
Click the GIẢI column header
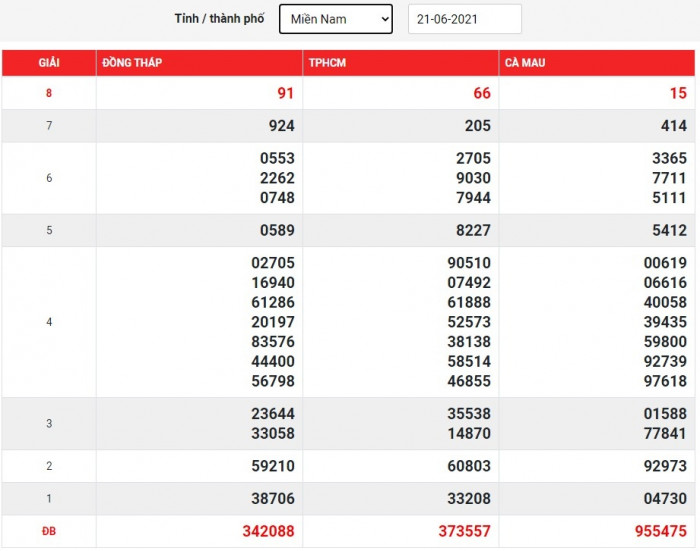point(49,63)
